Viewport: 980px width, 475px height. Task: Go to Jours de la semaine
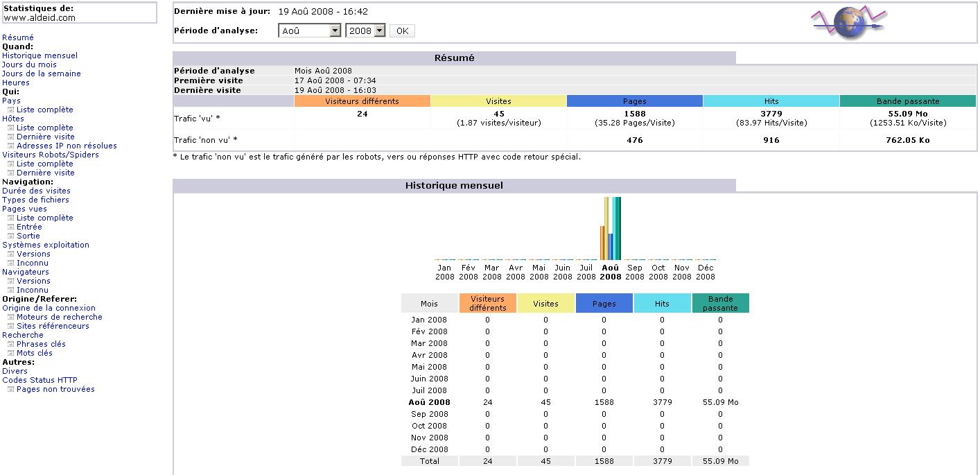(x=41, y=74)
